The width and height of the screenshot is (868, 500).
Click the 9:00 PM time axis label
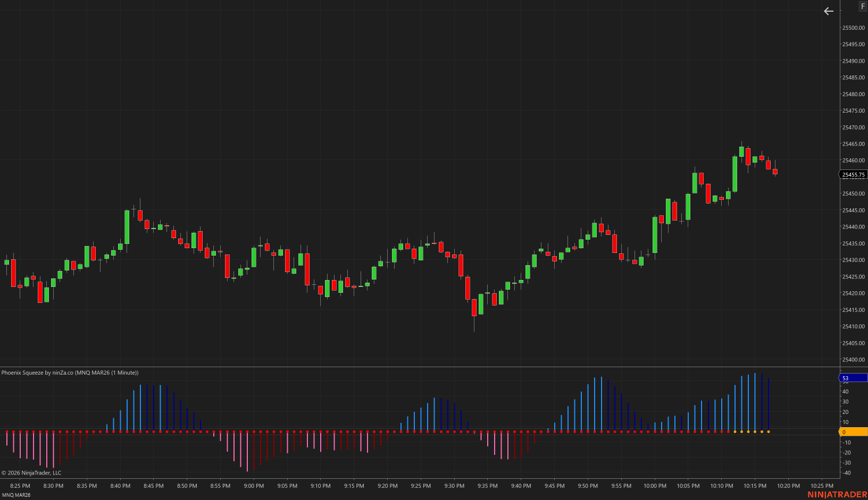coord(254,486)
